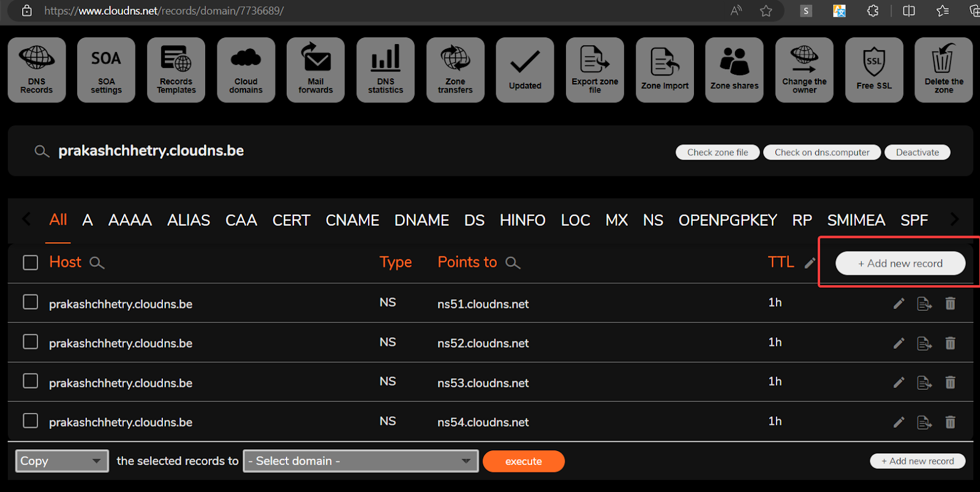Open Change the owner tile
The width and height of the screenshot is (980, 492).
point(804,70)
